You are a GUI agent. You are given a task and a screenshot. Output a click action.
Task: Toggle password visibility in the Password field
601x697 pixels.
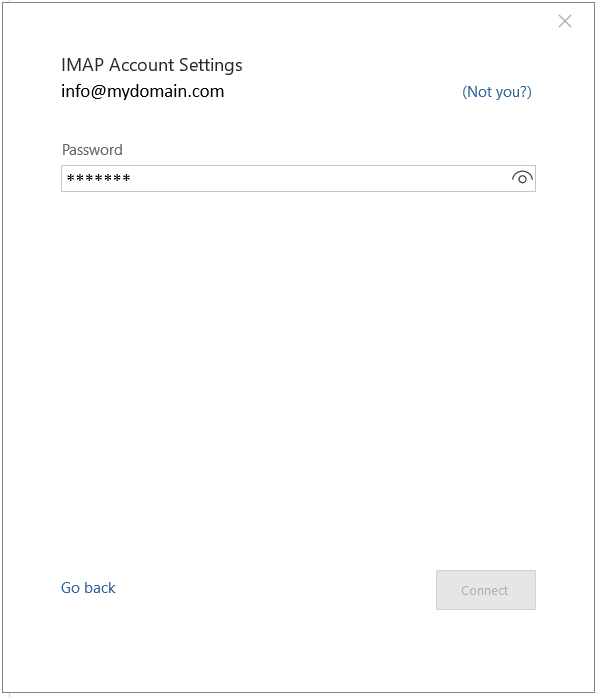pyautogui.click(x=522, y=179)
